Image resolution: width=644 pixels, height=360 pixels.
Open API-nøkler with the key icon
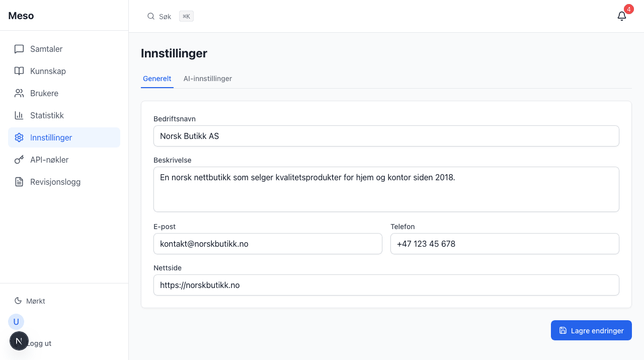coord(19,160)
